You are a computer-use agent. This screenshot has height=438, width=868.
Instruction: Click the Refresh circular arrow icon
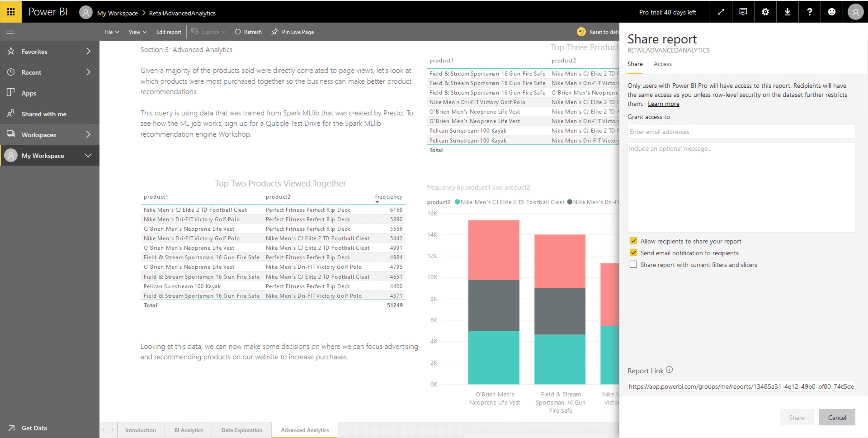point(238,32)
